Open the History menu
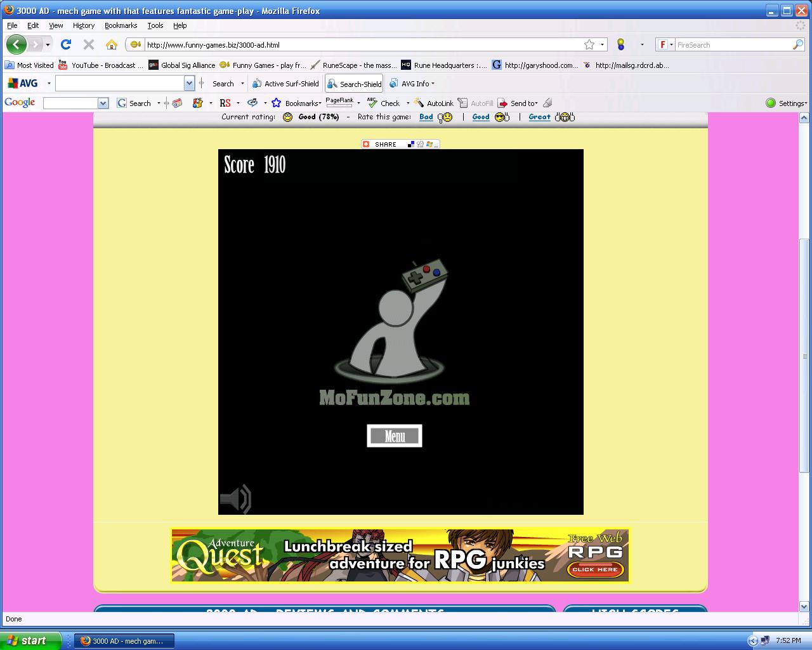Image resolution: width=812 pixels, height=650 pixels. coord(84,25)
